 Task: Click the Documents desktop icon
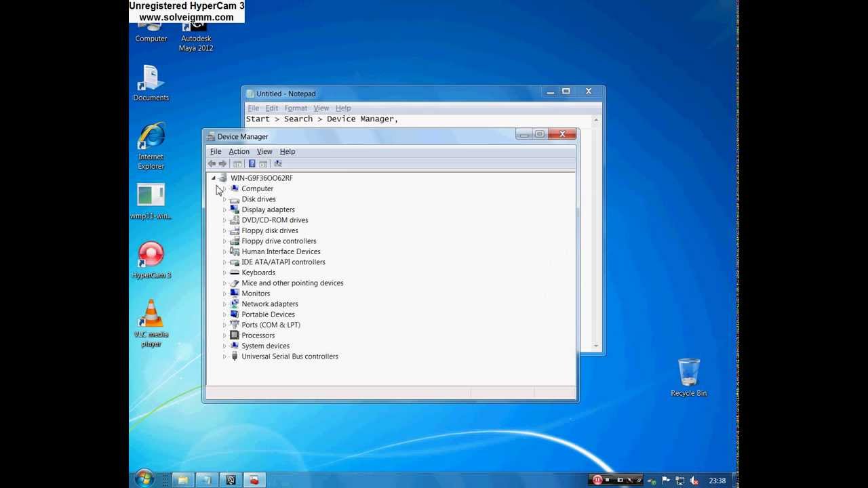pos(151,83)
